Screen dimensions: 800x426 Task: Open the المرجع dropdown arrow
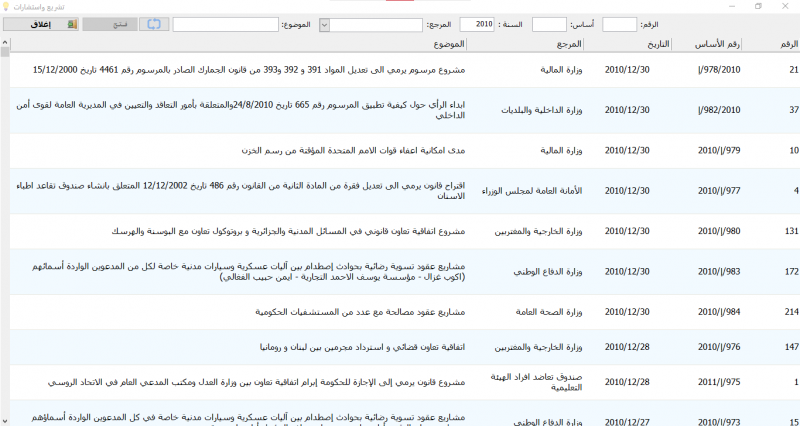(324, 24)
